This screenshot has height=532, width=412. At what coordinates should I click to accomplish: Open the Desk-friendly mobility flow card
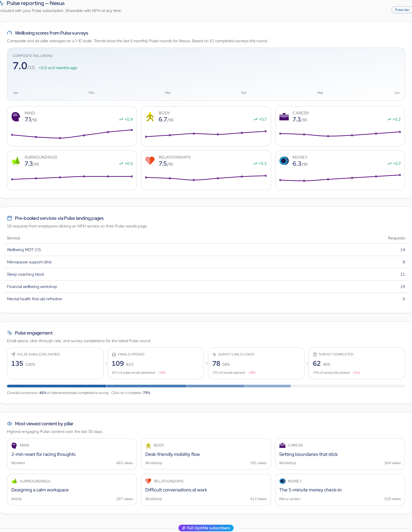point(206,454)
